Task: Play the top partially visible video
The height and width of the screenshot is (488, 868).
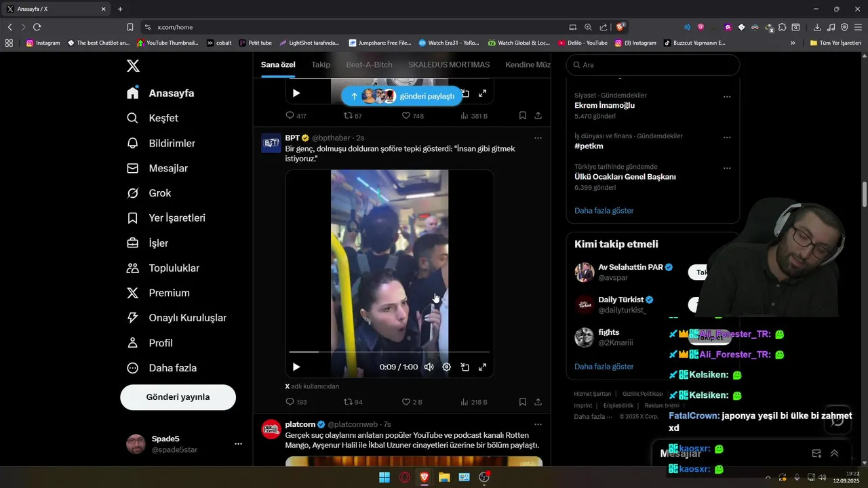Action: [296, 93]
